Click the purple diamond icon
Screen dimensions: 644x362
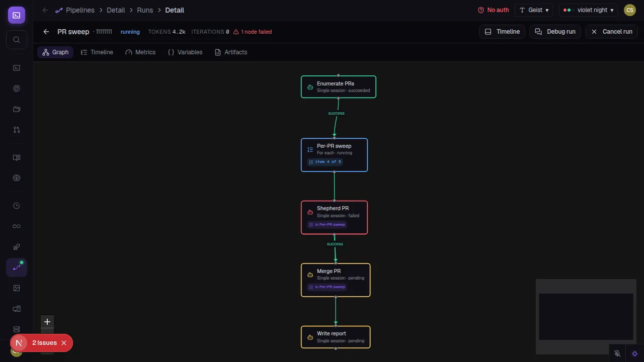point(635,354)
